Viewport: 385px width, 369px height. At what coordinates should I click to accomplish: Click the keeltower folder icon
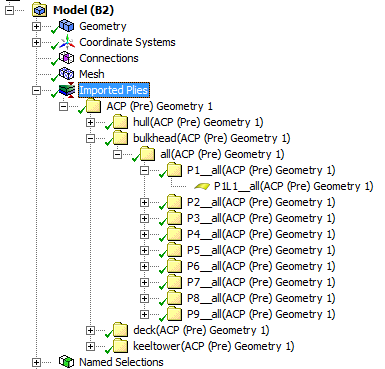[x=120, y=346]
